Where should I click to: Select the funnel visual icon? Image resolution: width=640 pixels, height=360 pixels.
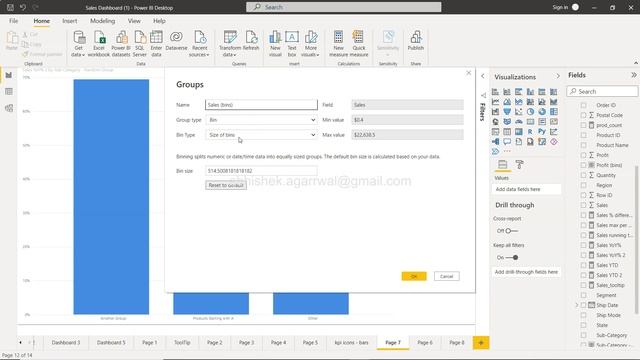tap(507, 111)
